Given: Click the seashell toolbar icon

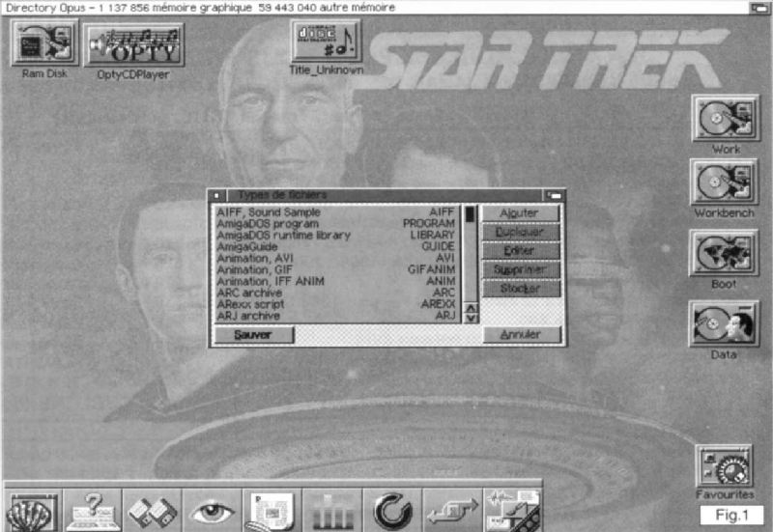Looking at the screenshot, I should tap(33, 511).
